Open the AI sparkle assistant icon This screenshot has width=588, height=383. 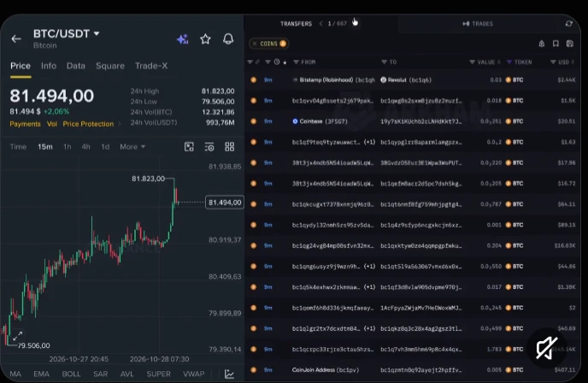click(x=183, y=39)
